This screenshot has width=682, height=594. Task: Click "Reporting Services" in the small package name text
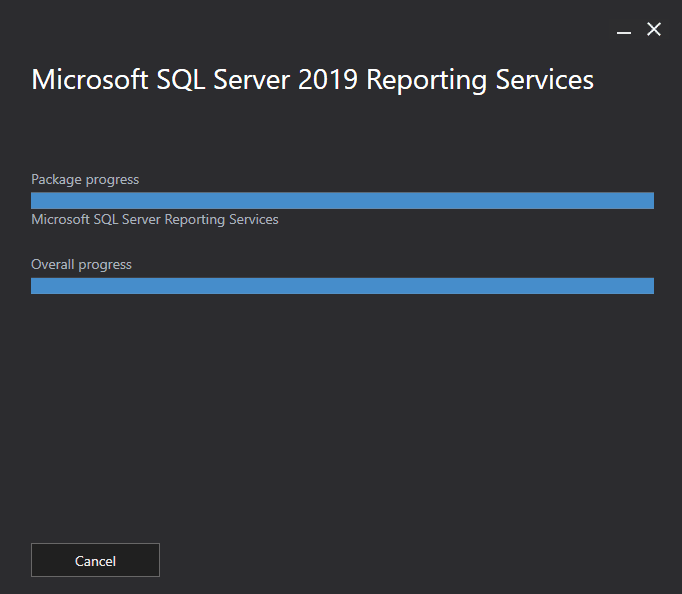point(222,219)
